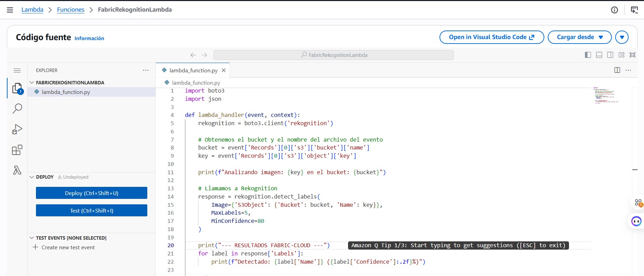
Task: Click the 'def lambda_handler(event, context):' line
Action: 243,115
